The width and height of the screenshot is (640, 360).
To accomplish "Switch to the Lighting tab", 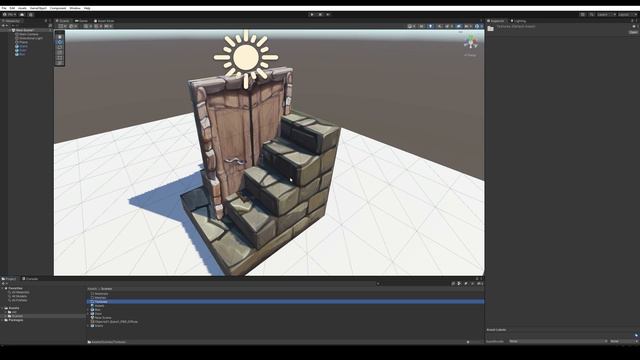I will [518, 21].
